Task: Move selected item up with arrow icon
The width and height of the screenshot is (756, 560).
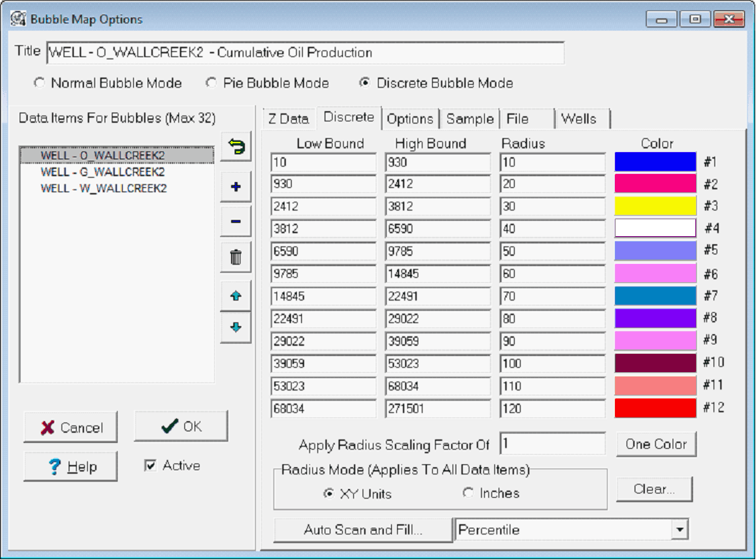Action: click(x=235, y=296)
